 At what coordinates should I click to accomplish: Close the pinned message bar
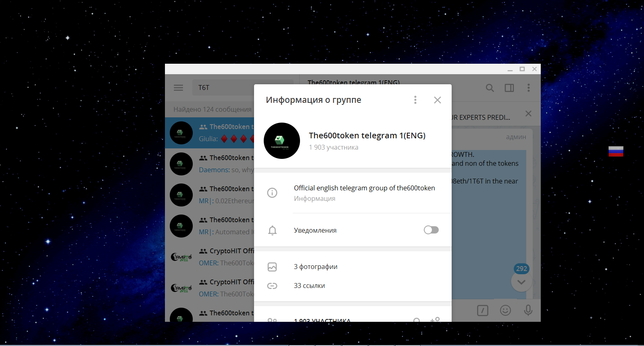point(528,114)
